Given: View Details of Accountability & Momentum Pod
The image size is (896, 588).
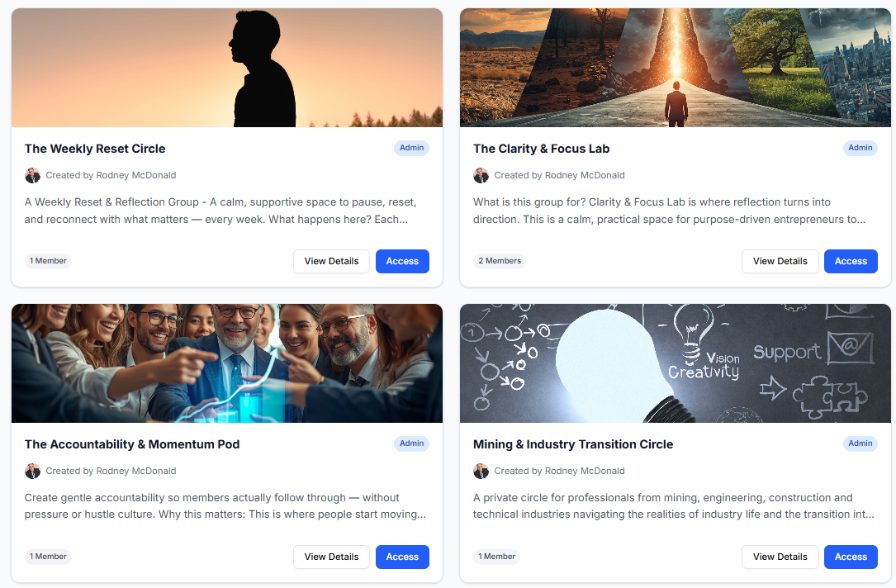Looking at the screenshot, I should coord(331,557).
